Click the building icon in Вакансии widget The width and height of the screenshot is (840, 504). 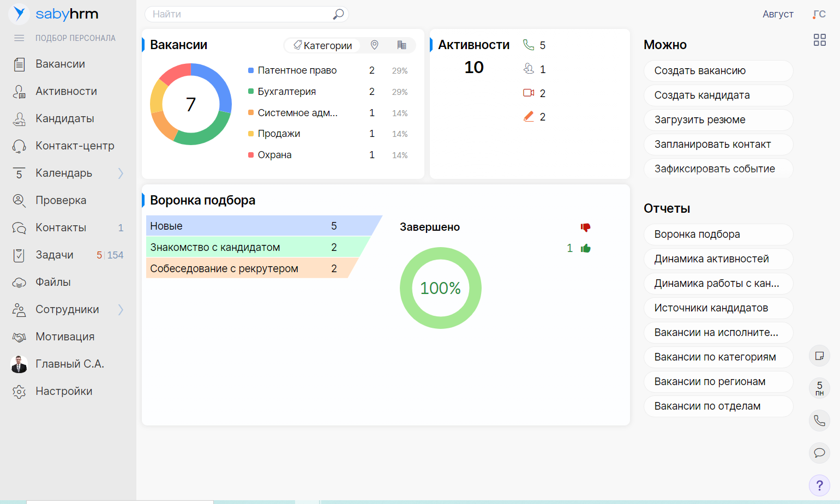coord(401,45)
